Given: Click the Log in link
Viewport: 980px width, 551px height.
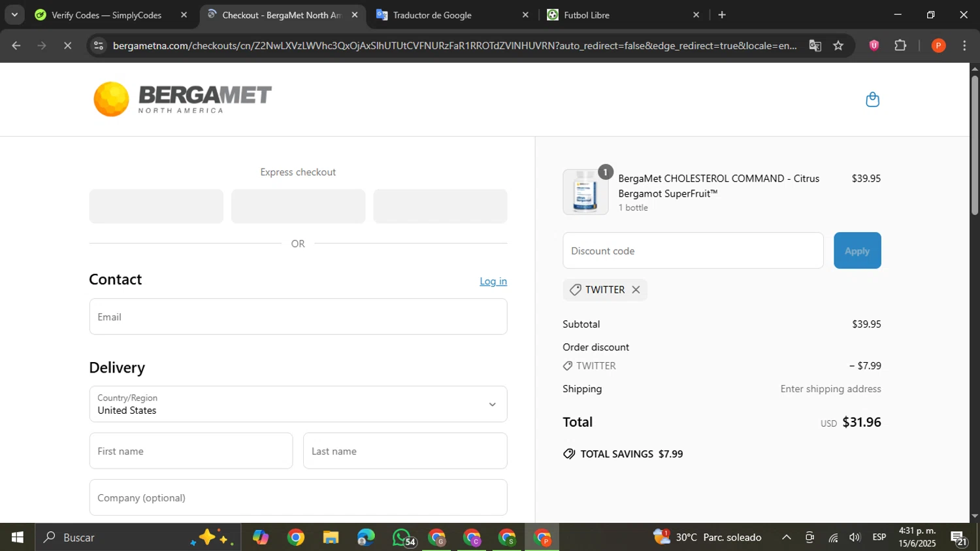Looking at the screenshot, I should tap(493, 281).
